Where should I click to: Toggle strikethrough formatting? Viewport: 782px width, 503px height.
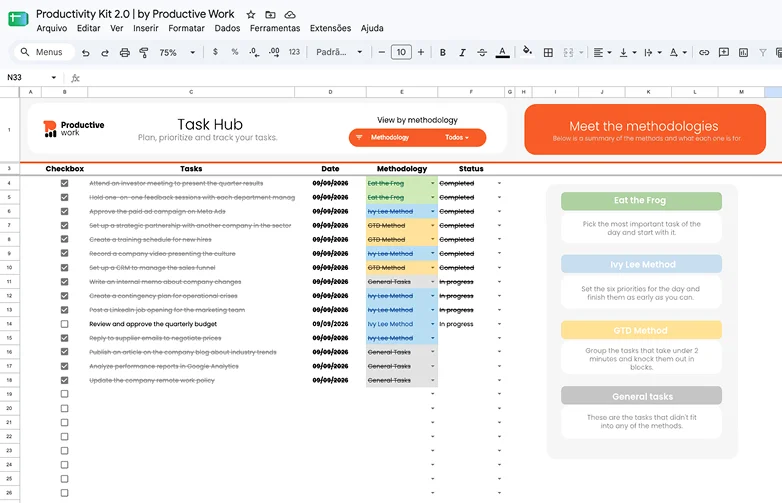click(482, 52)
